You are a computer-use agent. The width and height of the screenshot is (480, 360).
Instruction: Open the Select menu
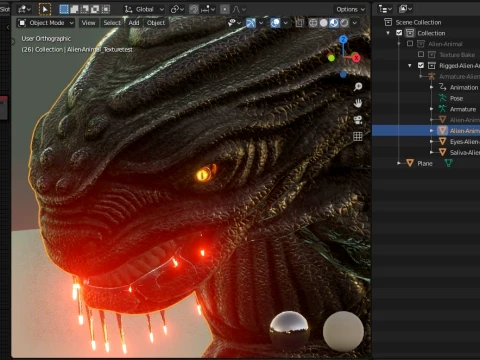click(x=112, y=23)
